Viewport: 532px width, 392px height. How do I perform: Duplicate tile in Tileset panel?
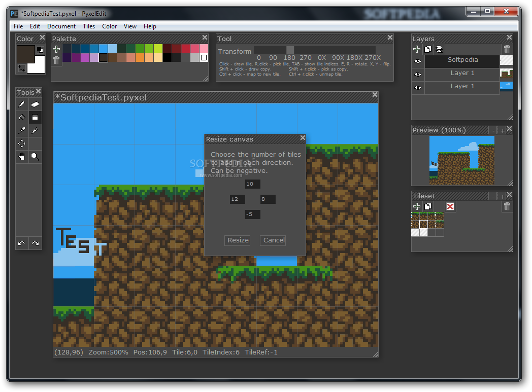tap(428, 206)
